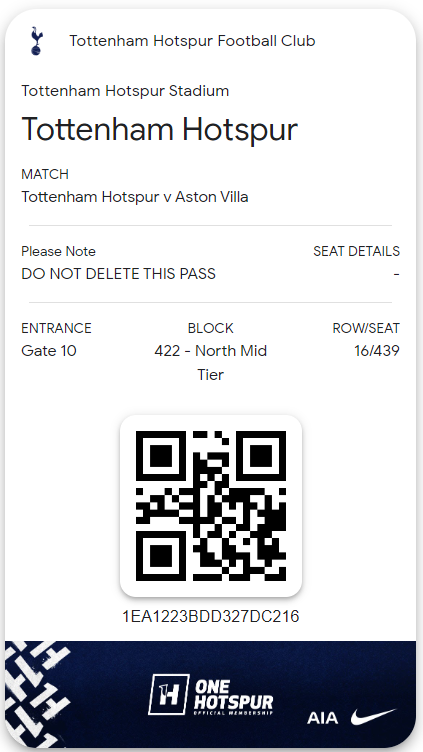423x752 pixels.
Task: Click the Tottenham Hotspur Stadium venue text
Action: (125, 91)
